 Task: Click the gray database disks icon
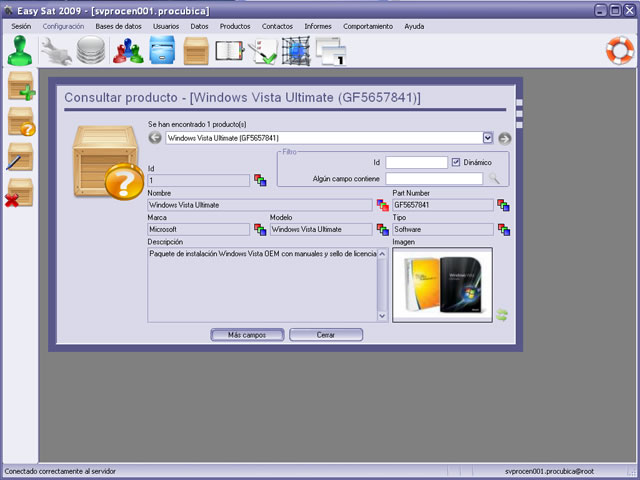pyautogui.click(x=91, y=50)
